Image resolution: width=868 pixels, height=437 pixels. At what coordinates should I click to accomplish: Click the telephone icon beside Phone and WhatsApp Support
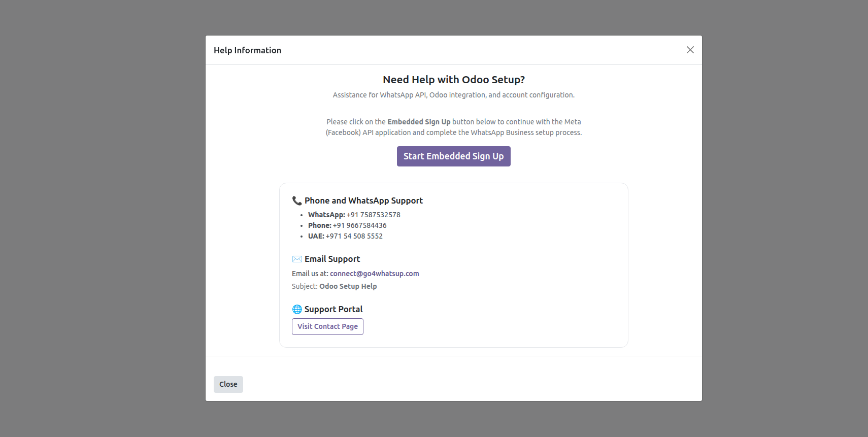pyautogui.click(x=297, y=200)
